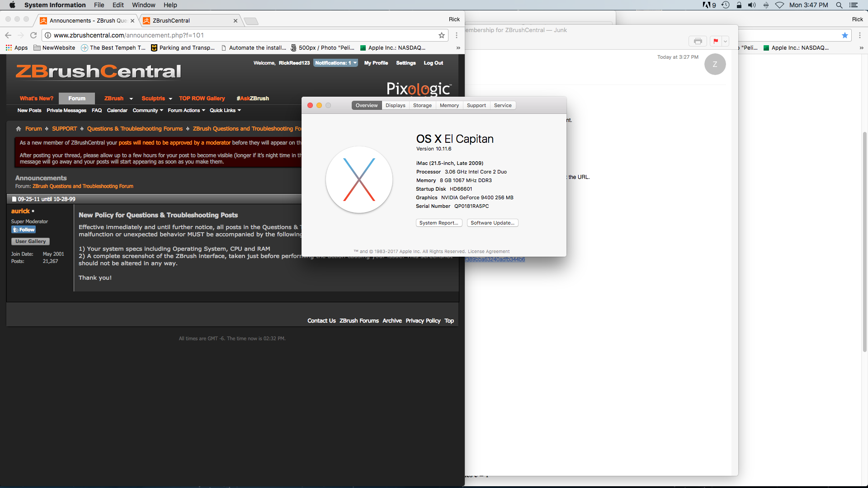Click the Pixologic logo
This screenshot has height=488, width=868.
[x=419, y=89]
